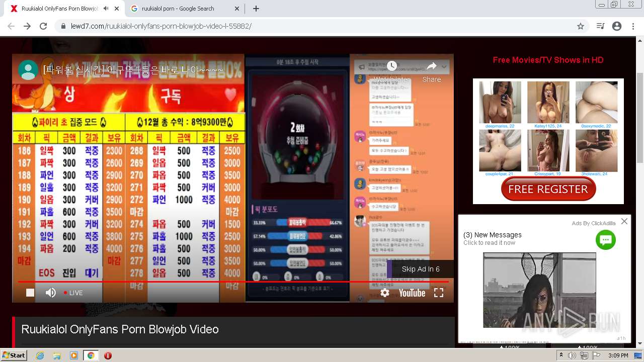
Task: Close the first lewd7 tab
Action: click(117, 9)
